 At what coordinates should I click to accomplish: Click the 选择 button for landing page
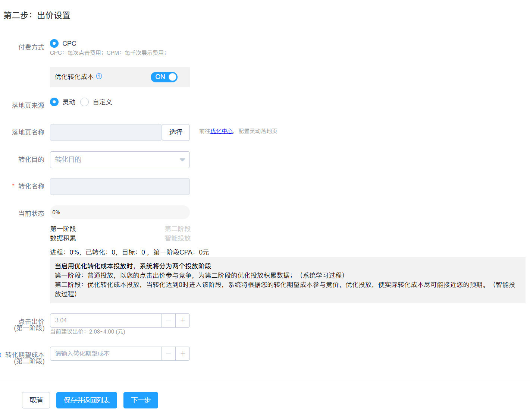click(176, 132)
